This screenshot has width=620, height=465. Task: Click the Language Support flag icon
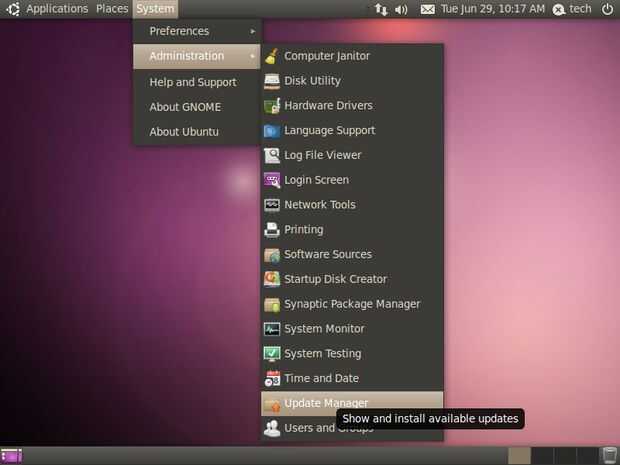coord(272,131)
